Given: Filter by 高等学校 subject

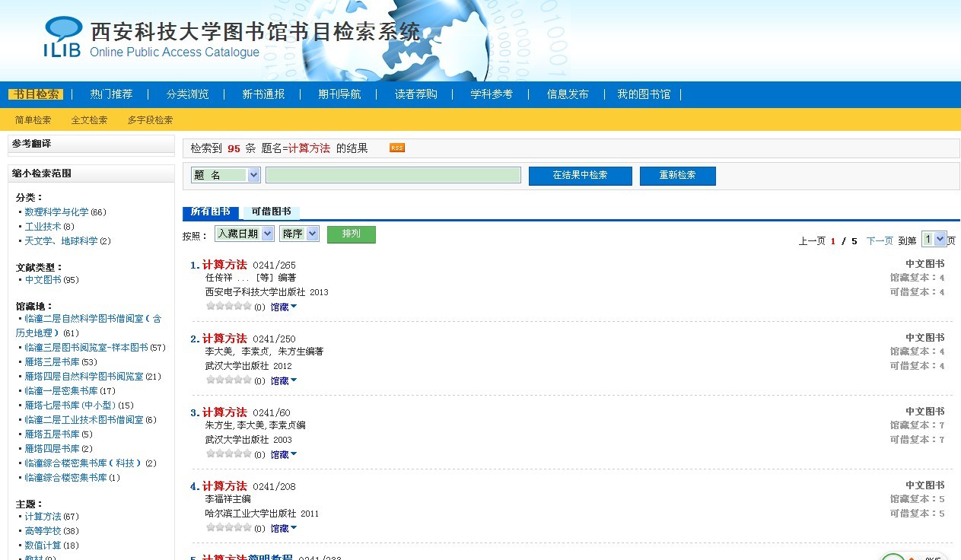Looking at the screenshot, I should pos(43,531).
